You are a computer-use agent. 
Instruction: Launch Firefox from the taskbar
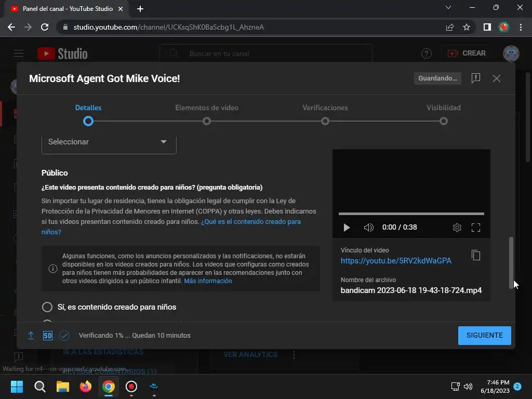[86, 387]
